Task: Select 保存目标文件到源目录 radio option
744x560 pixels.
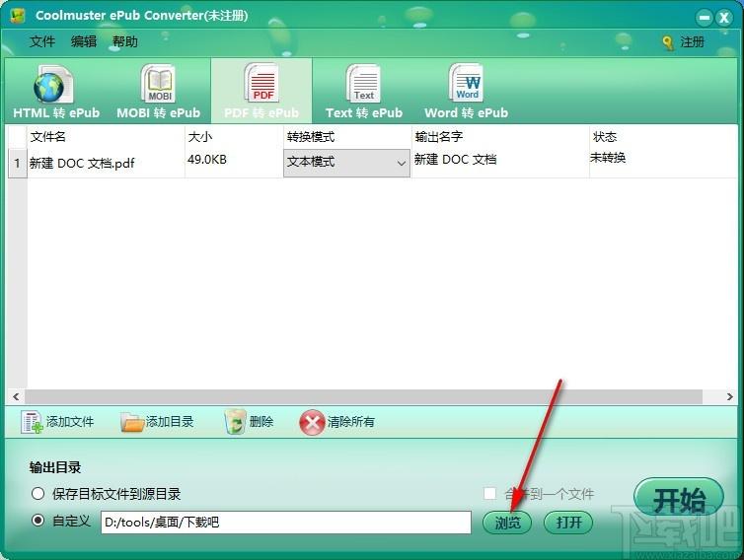Action: coord(37,494)
